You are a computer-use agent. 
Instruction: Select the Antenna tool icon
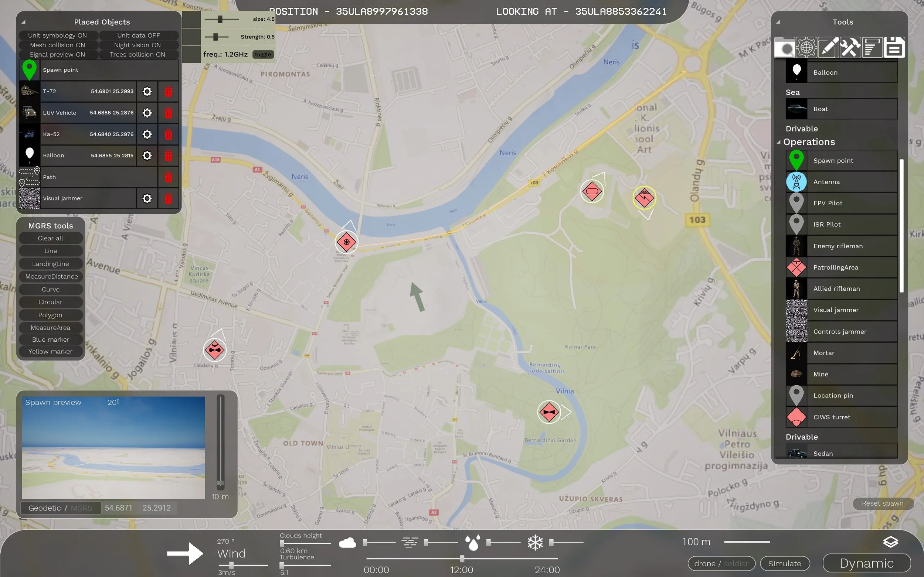(x=796, y=182)
